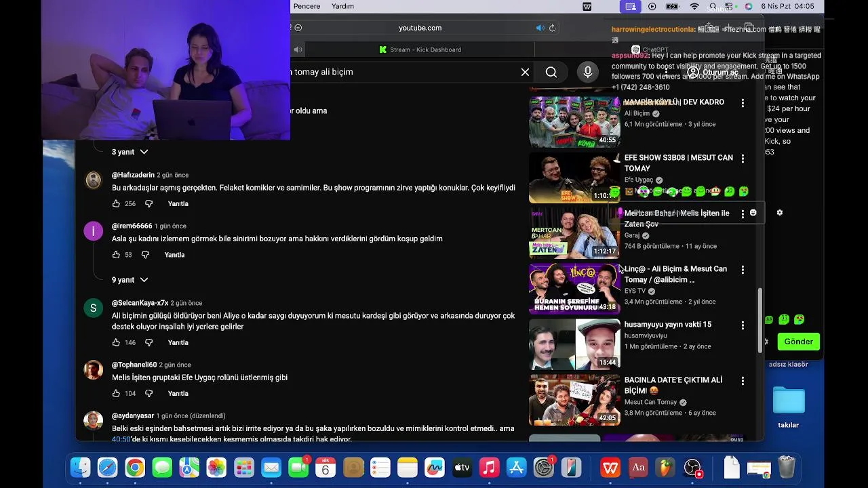Open Spotlight search in menu bar

713,6
